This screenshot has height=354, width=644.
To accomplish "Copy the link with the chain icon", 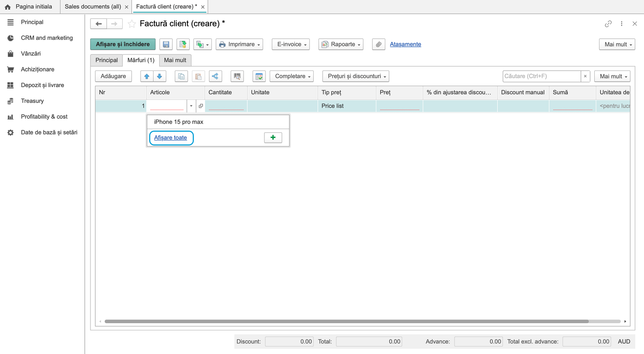I will tap(608, 24).
